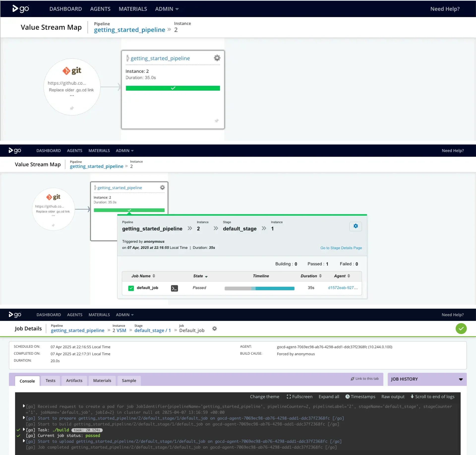Click the git material logo in top map
Image resolution: width=476 pixels, height=455 pixels.
(72, 71)
